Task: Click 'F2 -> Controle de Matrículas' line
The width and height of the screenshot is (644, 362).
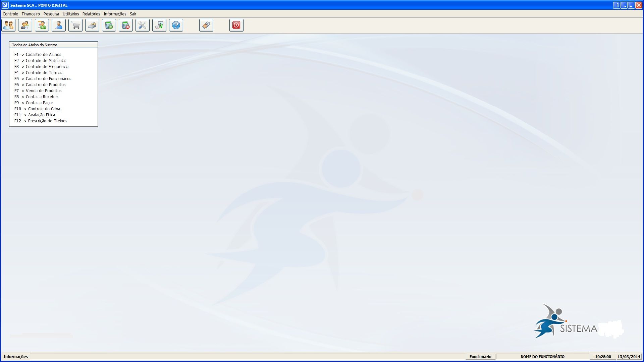Action: [x=40, y=61]
